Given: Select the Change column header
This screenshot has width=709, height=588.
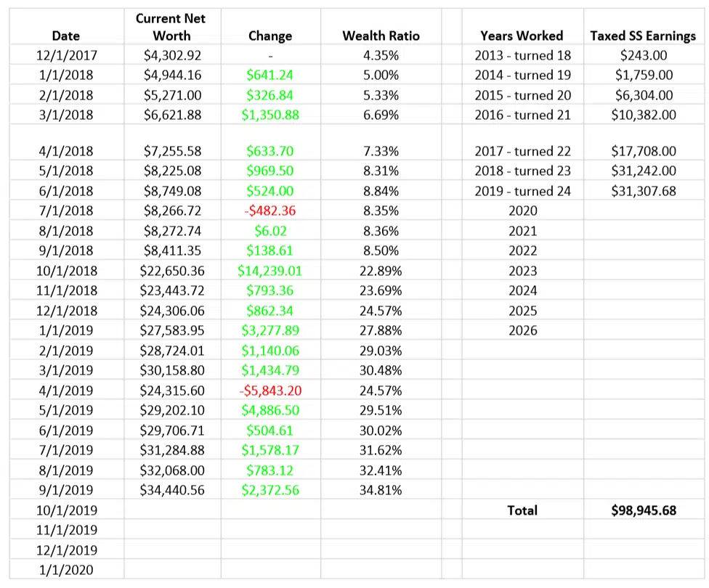Looking at the screenshot, I should tap(270, 36).
